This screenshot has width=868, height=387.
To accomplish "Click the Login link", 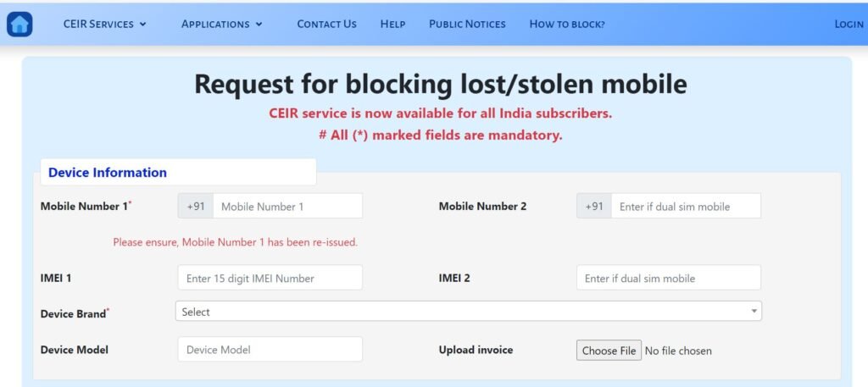I will tap(849, 24).
